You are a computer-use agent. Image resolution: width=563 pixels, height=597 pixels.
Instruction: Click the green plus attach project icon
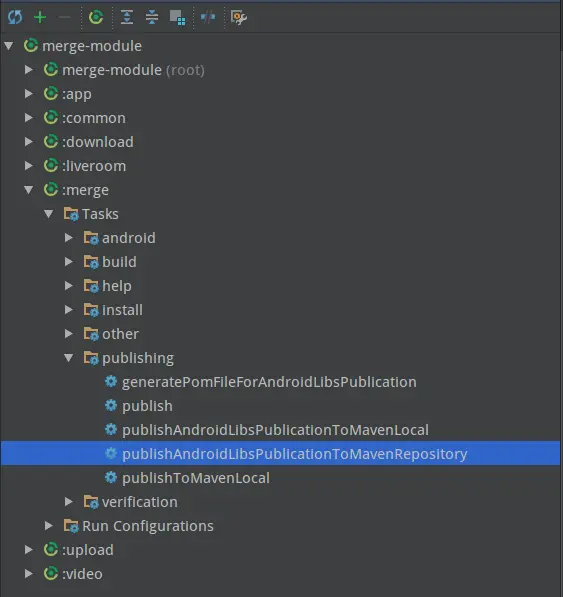[x=40, y=17]
